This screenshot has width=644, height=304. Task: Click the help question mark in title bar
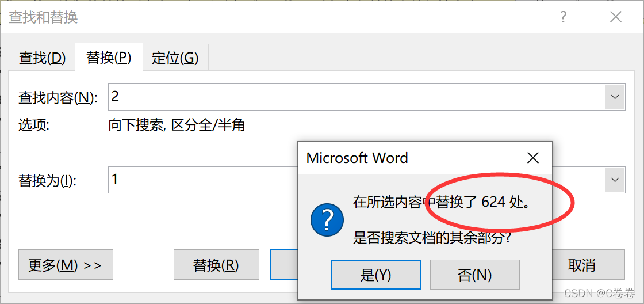point(563,17)
